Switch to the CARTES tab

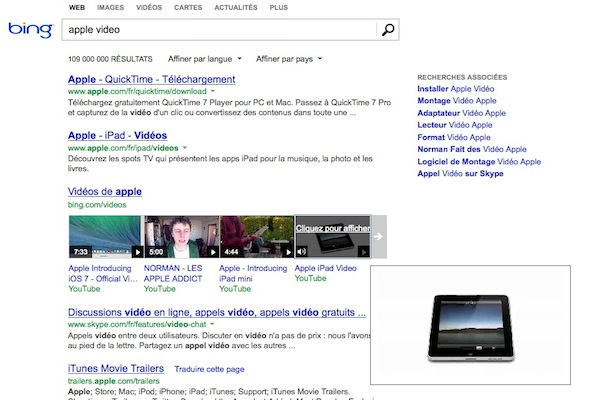pyautogui.click(x=188, y=7)
